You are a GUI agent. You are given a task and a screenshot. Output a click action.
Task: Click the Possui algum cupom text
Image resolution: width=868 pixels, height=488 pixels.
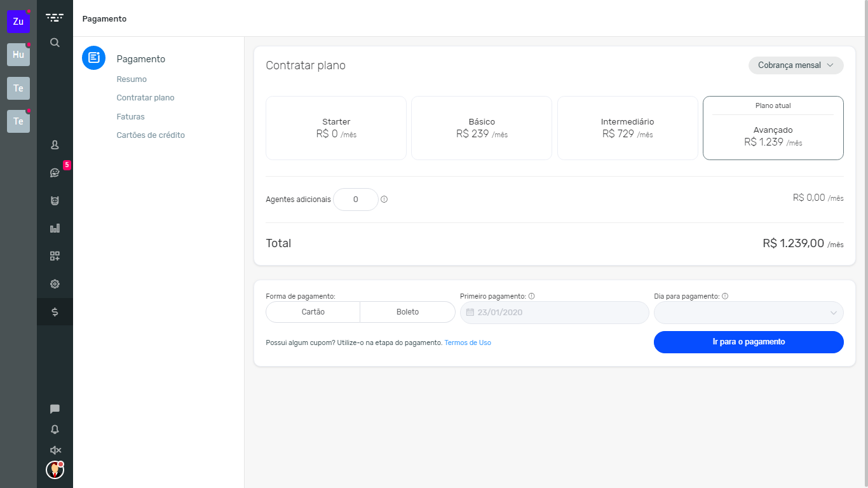pos(354,342)
